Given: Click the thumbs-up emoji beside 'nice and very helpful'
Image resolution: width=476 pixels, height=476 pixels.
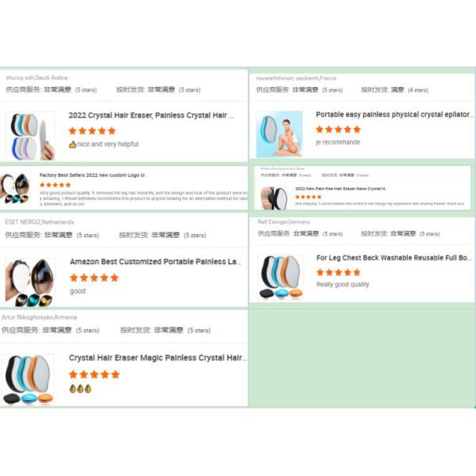Looking at the screenshot, I should tap(72, 144).
